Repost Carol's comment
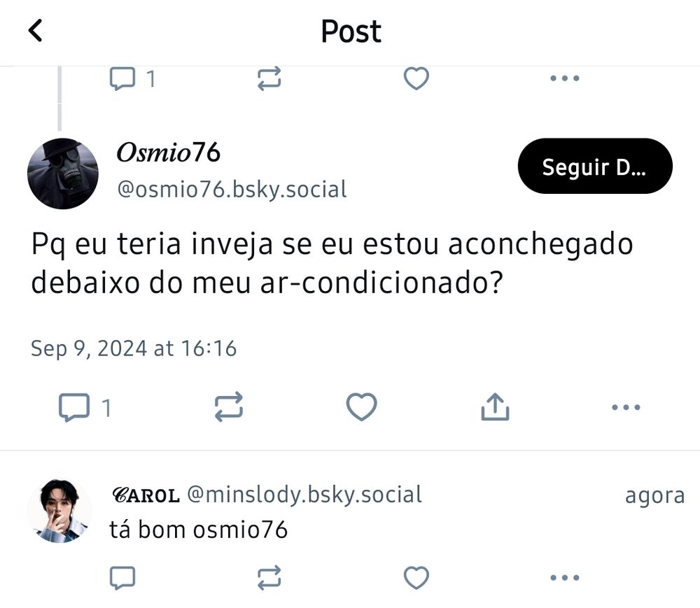This screenshot has width=700, height=608. (x=269, y=578)
